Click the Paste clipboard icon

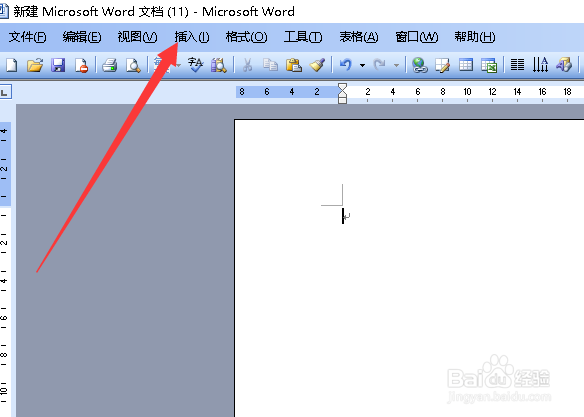pos(293,65)
